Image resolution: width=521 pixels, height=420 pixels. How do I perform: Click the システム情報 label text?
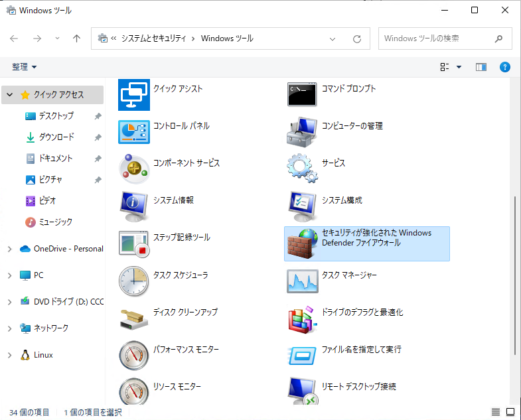pyautogui.click(x=173, y=200)
